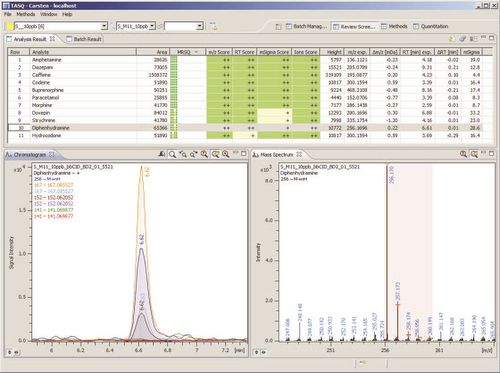Maximize the Analysis Result panel
This screenshot has width=500, height=373.
click(x=491, y=38)
